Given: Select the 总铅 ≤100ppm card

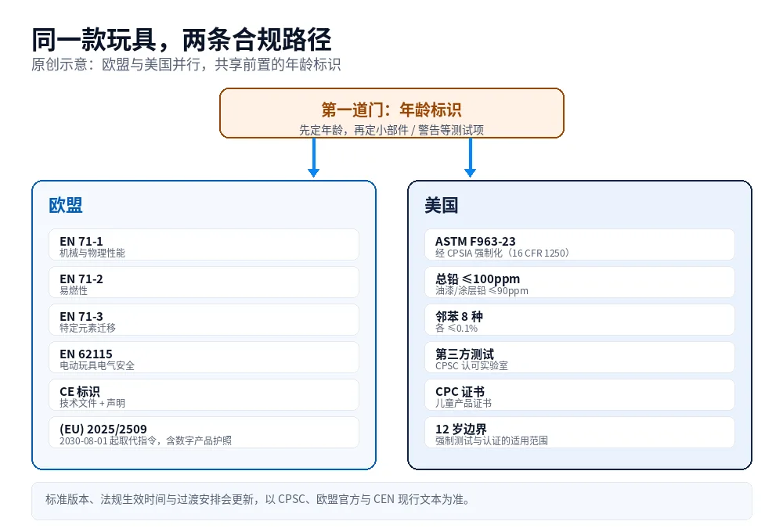Looking at the screenshot, I should coord(579,282).
